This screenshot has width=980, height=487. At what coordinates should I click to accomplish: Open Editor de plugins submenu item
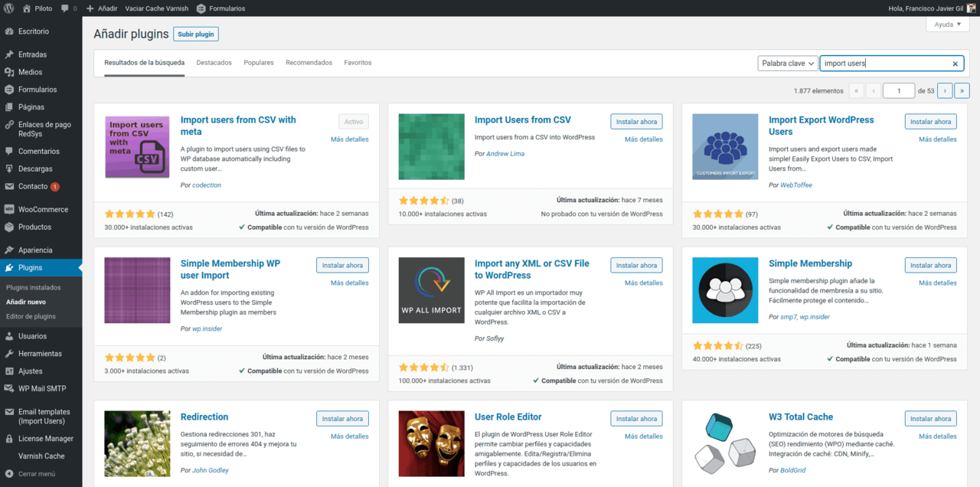tap(31, 316)
